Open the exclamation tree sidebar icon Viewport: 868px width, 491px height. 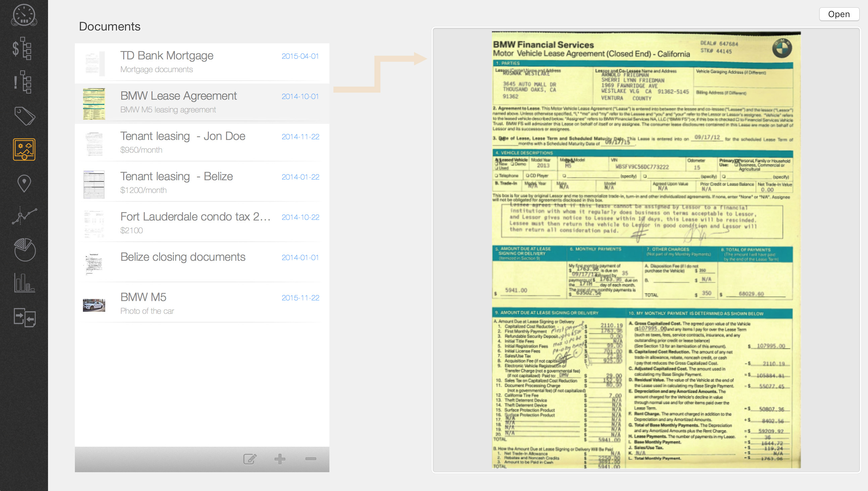[x=22, y=82]
